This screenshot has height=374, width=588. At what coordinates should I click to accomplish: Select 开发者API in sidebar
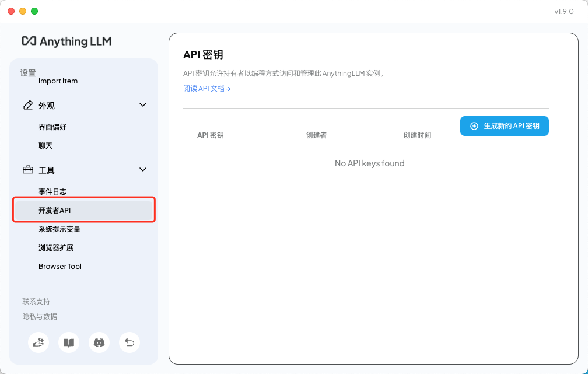coord(84,210)
